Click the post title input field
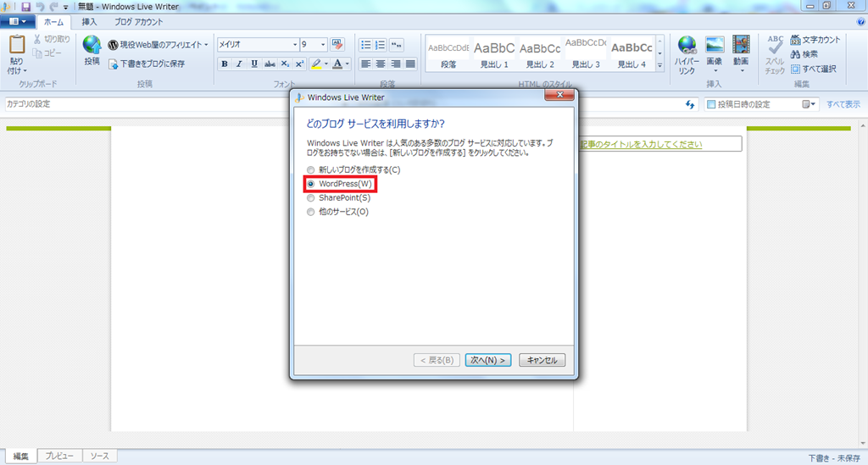868x465 pixels. (659, 144)
